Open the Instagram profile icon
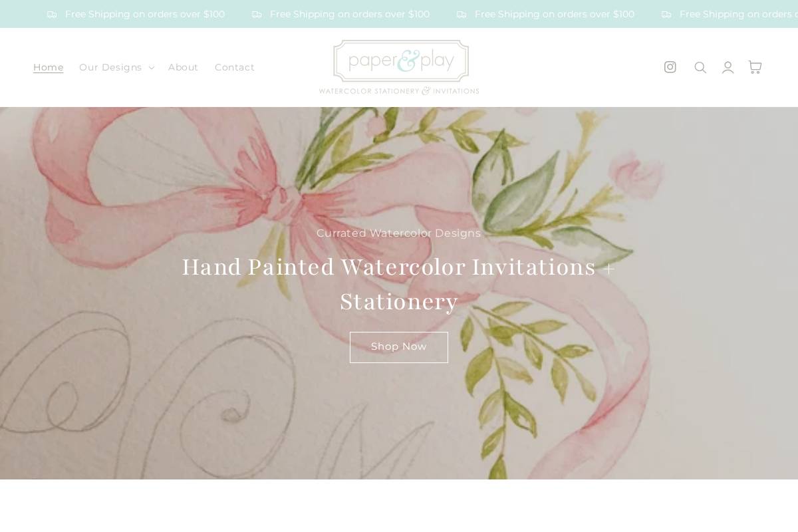The height and width of the screenshot is (532, 798). coord(670,67)
